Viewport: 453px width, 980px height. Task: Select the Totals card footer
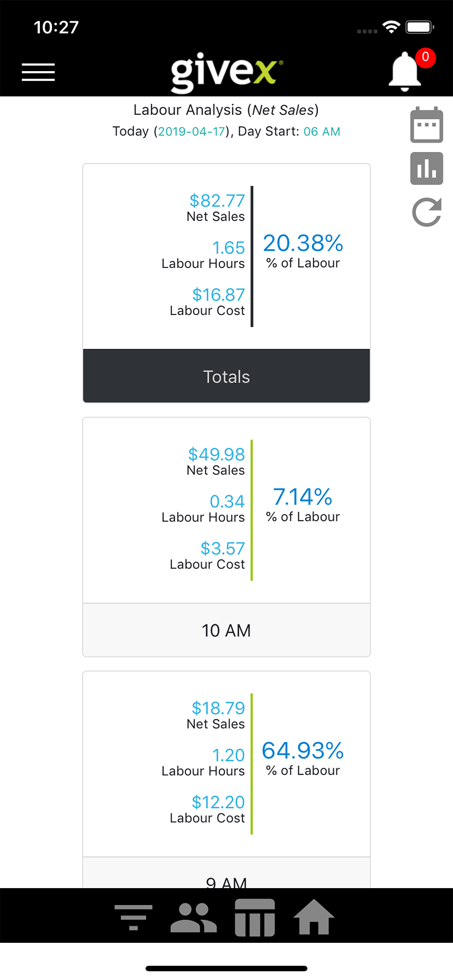[x=226, y=376]
